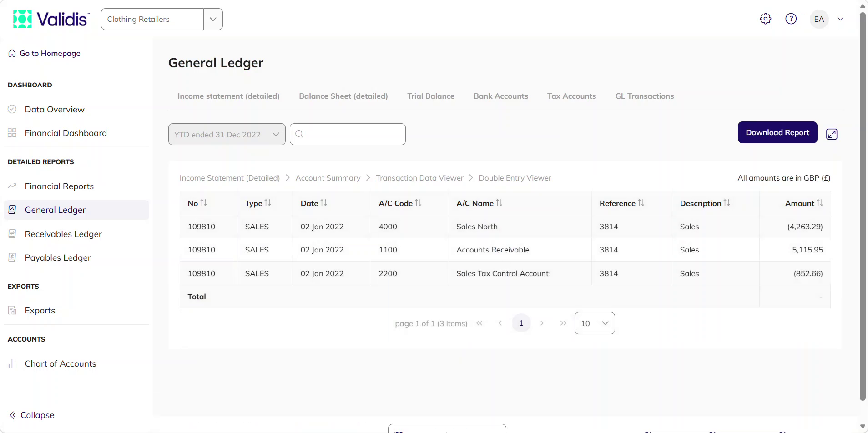Go to Homepage link
The width and height of the screenshot is (868, 433).
pos(45,53)
